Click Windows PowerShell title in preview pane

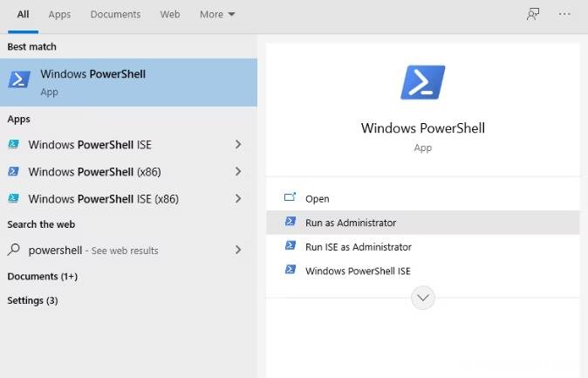point(422,128)
